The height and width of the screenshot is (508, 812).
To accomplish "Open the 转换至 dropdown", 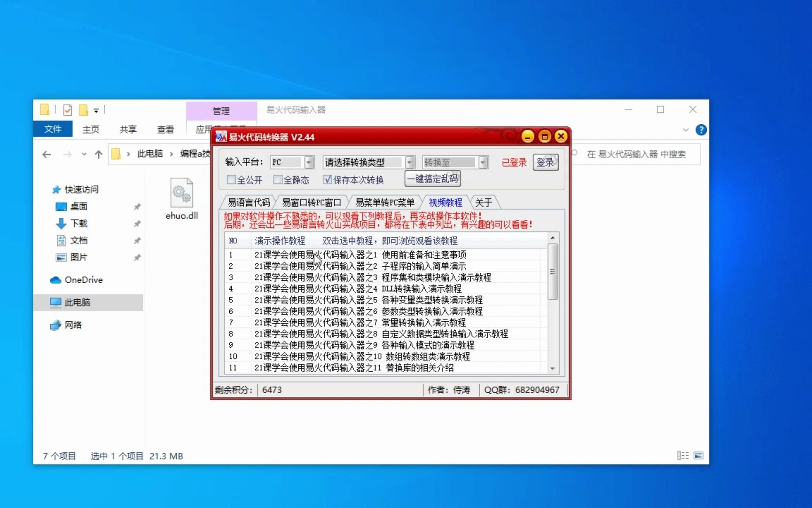I will tap(484, 162).
